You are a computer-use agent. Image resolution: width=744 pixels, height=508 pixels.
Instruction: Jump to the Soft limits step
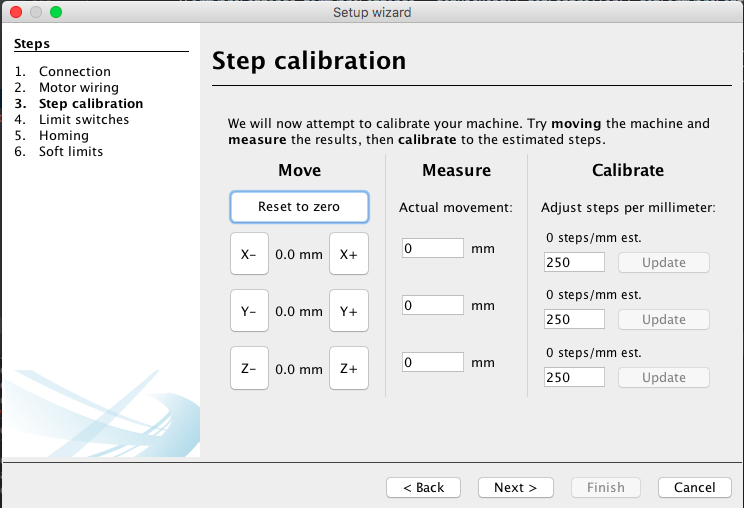pyautogui.click(x=71, y=152)
